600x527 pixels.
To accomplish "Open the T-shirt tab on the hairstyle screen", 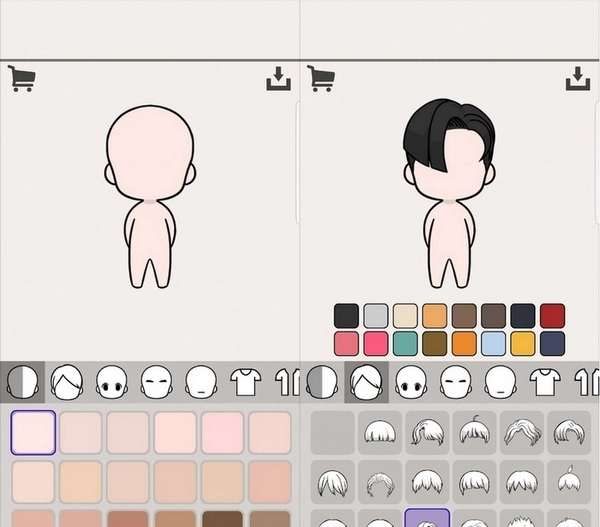I will (x=545, y=382).
